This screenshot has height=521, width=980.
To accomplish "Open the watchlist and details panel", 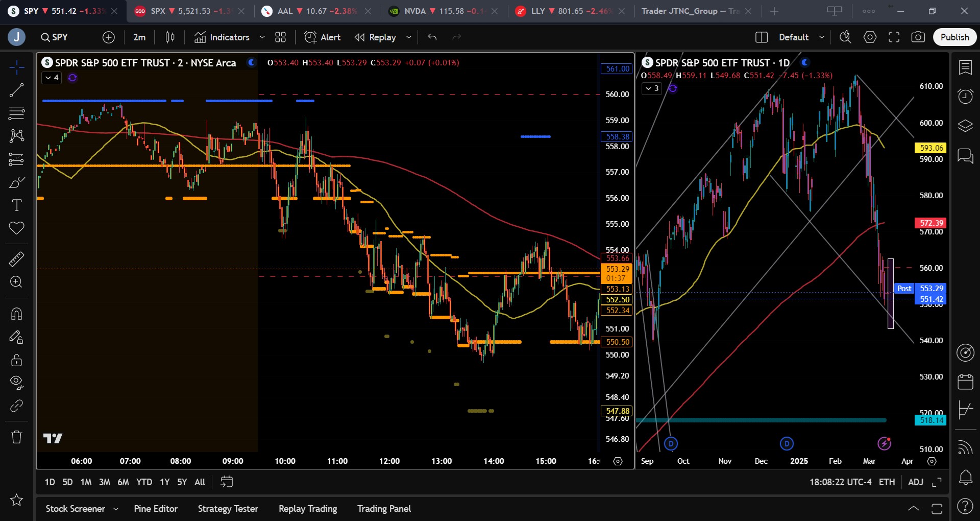I will [x=965, y=67].
